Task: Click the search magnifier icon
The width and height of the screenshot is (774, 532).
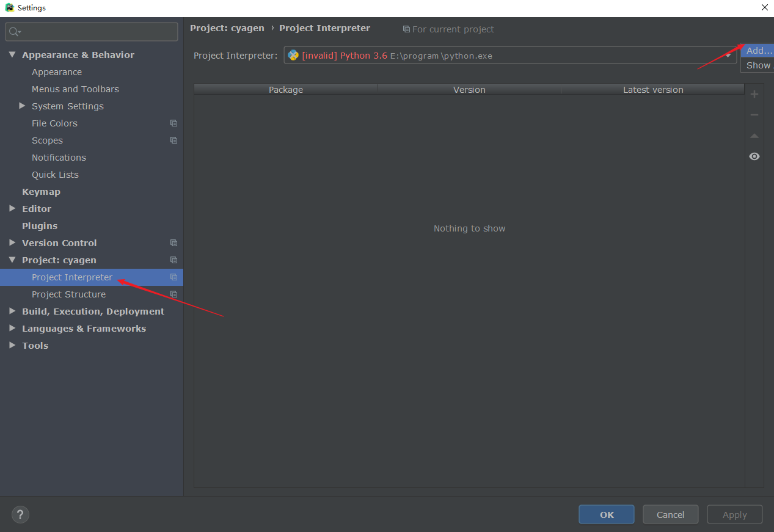Action: point(15,32)
